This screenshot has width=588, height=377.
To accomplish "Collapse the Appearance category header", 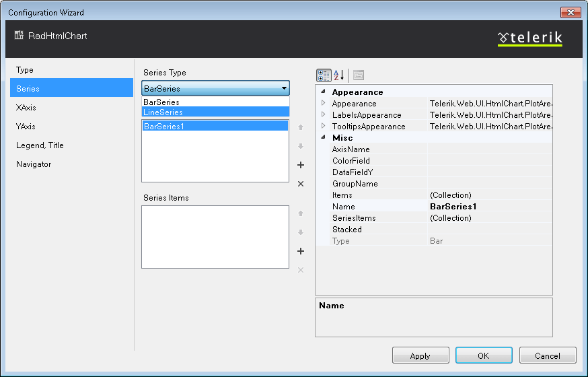I will 323,92.
